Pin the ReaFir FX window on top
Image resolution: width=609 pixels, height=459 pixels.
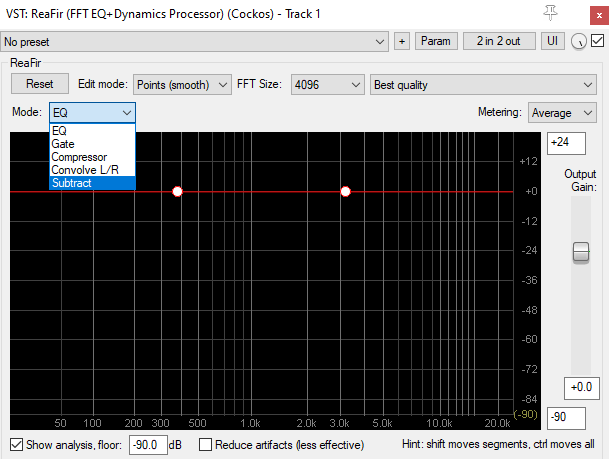point(550,14)
